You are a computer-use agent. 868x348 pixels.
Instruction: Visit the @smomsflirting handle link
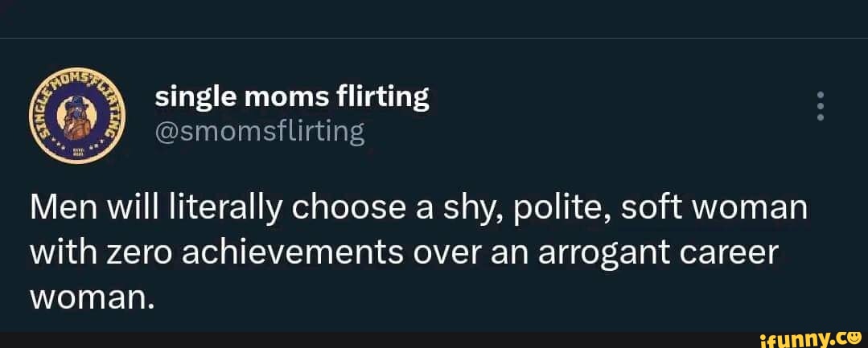point(259,129)
